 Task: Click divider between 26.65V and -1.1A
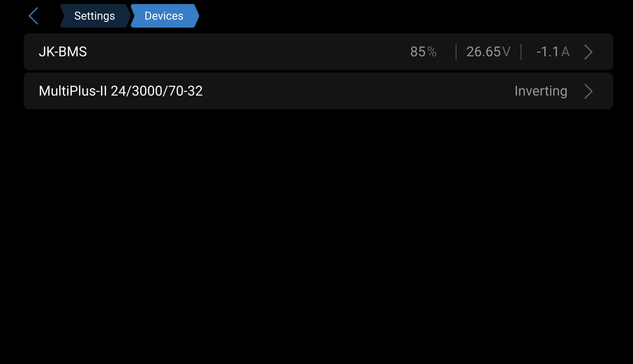521,52
